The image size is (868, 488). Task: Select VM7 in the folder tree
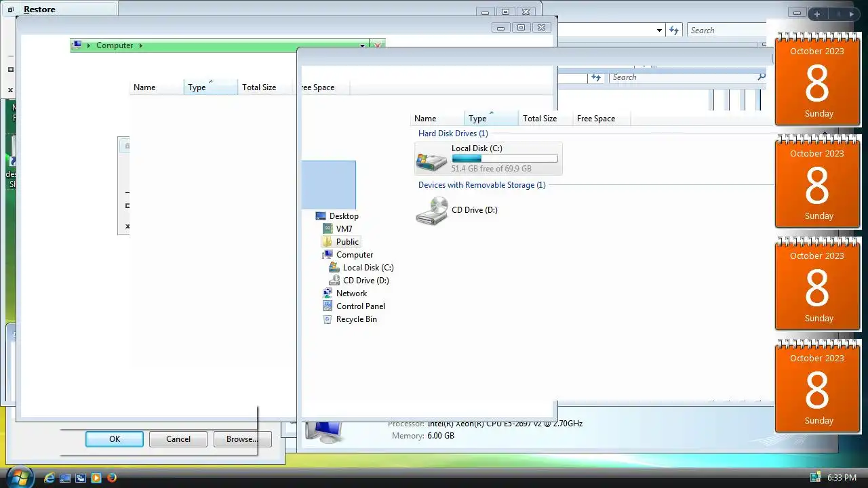coord(344,229)
